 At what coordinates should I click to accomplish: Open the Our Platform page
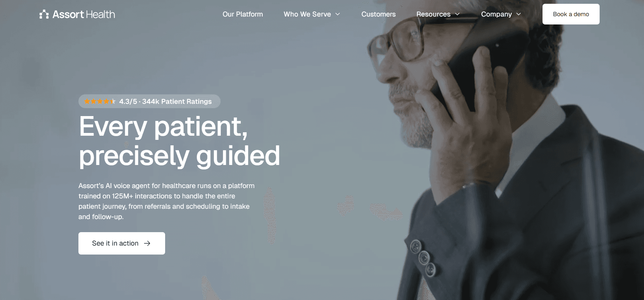pyautogui.click(x=243, y=14)
